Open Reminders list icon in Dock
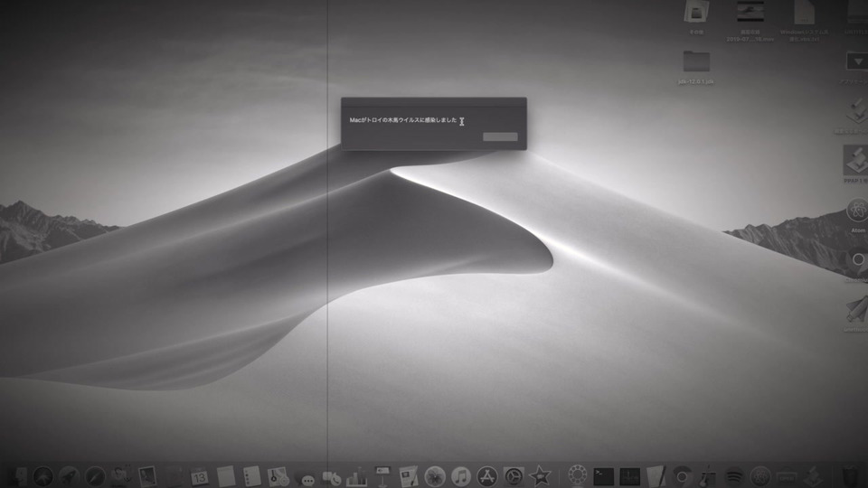Image resolution: width=868 pixels, height=488 pixels. 252,476
